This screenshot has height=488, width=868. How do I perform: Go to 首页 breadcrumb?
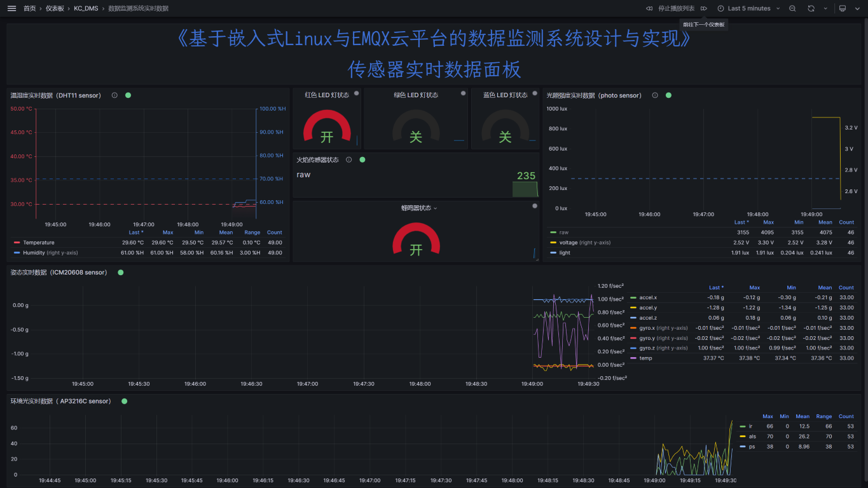click(x=29, y=8)
